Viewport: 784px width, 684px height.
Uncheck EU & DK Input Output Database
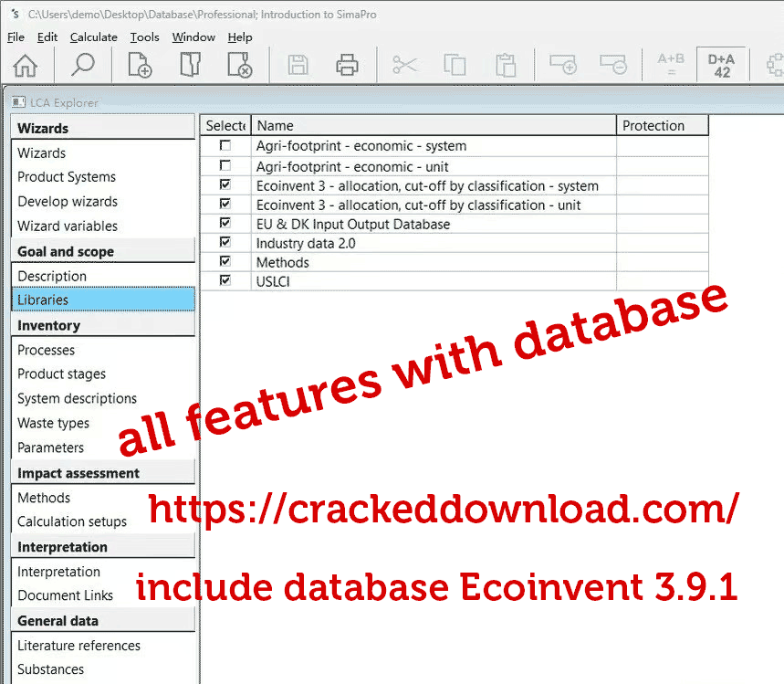(225, 223)
